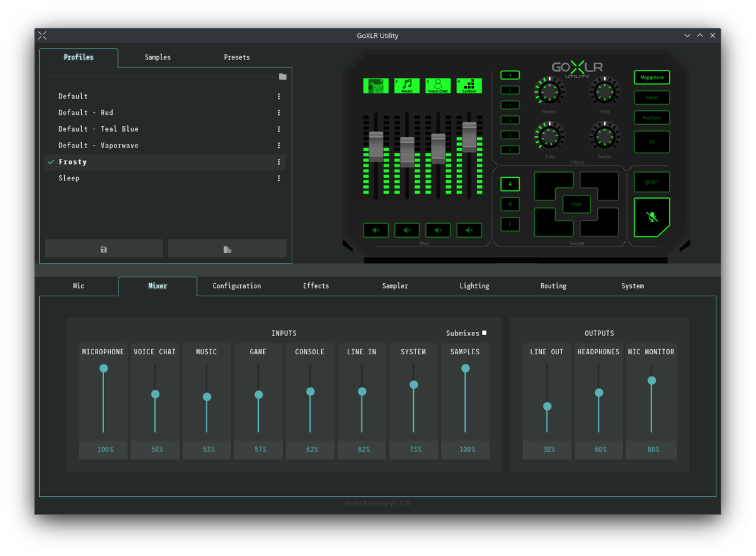
Task: Mute the device's System fader channel
Action: (469, 230)
